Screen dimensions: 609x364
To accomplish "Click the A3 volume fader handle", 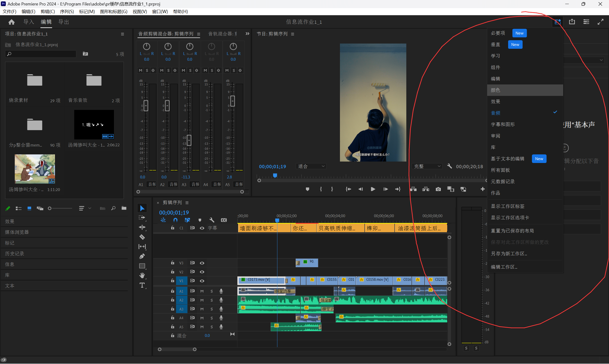I will pos(189,140).
